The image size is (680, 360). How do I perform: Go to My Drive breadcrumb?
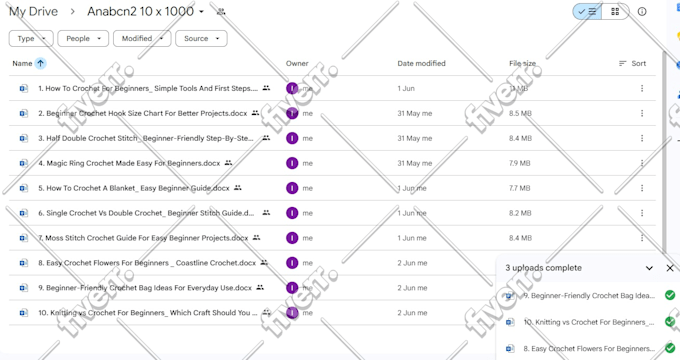pyautogui.click(x=33, y=12)
